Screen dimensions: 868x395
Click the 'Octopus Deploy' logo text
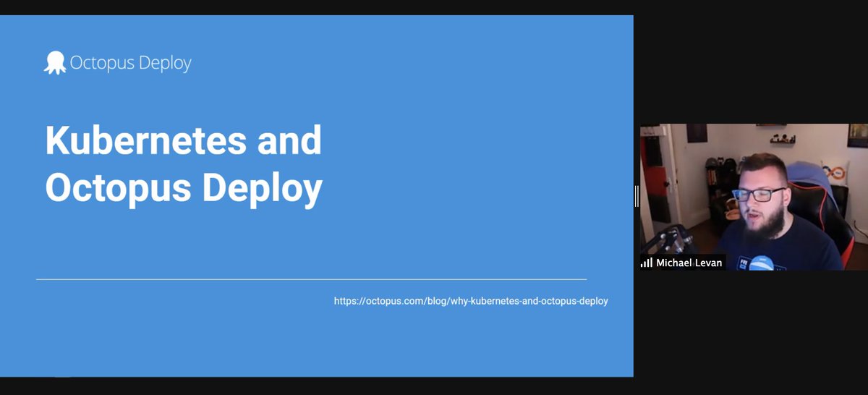click(131, 64)
